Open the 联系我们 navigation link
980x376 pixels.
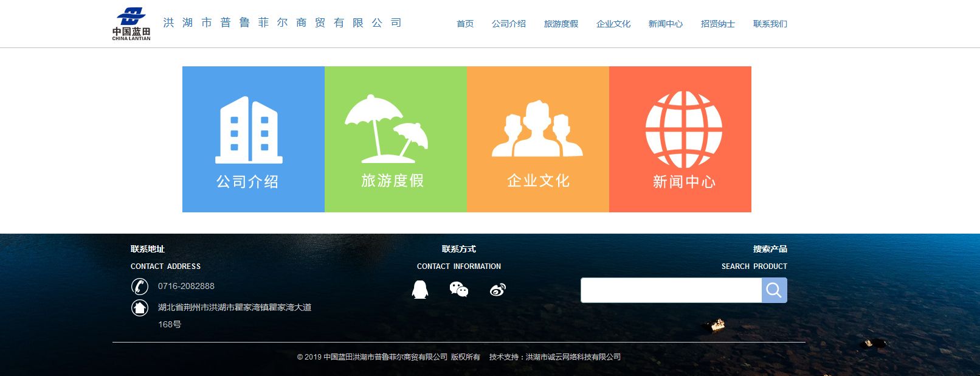[770, 24]
